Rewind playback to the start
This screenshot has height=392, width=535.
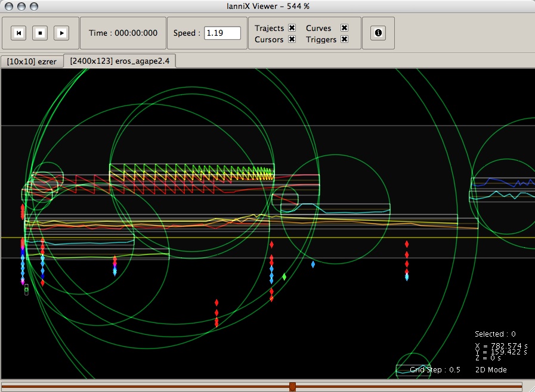pyautogui.click(x=18, y=33)
